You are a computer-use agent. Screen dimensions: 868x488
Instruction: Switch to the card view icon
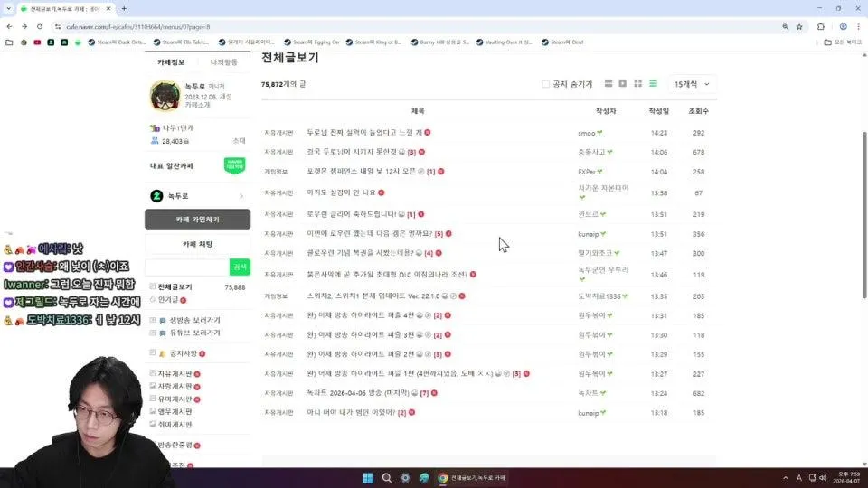(x=623, y=83)
